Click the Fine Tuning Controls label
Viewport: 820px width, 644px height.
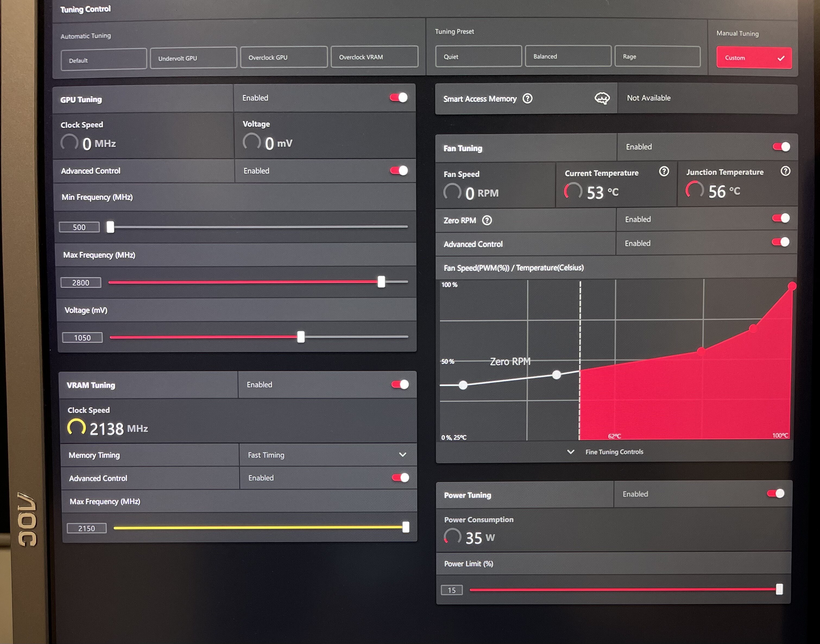tap(614, 452)
